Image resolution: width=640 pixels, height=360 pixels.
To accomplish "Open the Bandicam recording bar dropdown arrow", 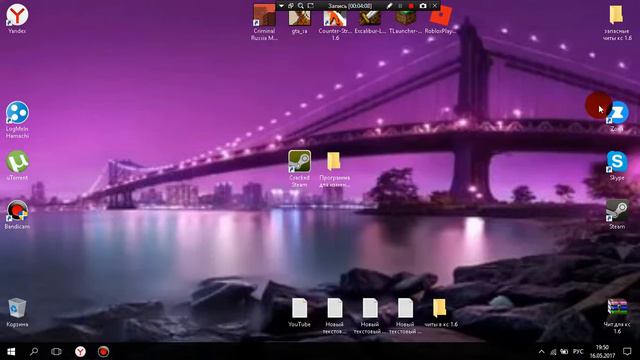I will (281, 6).
